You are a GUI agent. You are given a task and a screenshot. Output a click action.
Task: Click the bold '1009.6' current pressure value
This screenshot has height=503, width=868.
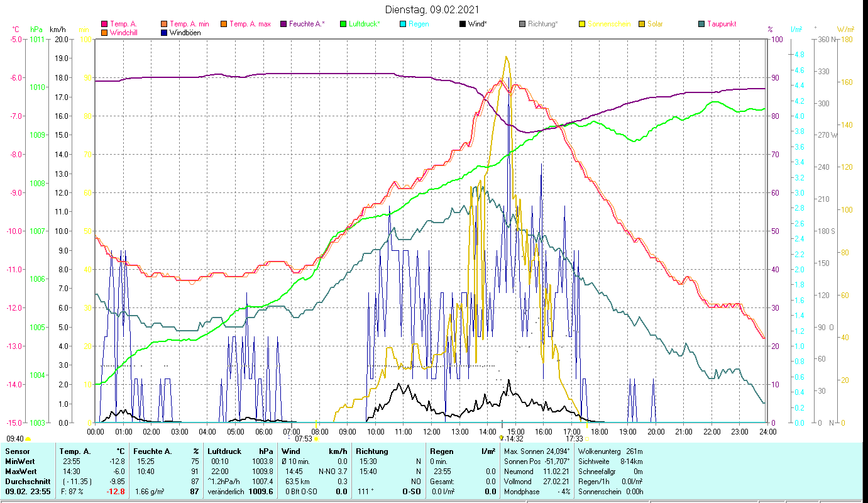[x=261, y=492]
